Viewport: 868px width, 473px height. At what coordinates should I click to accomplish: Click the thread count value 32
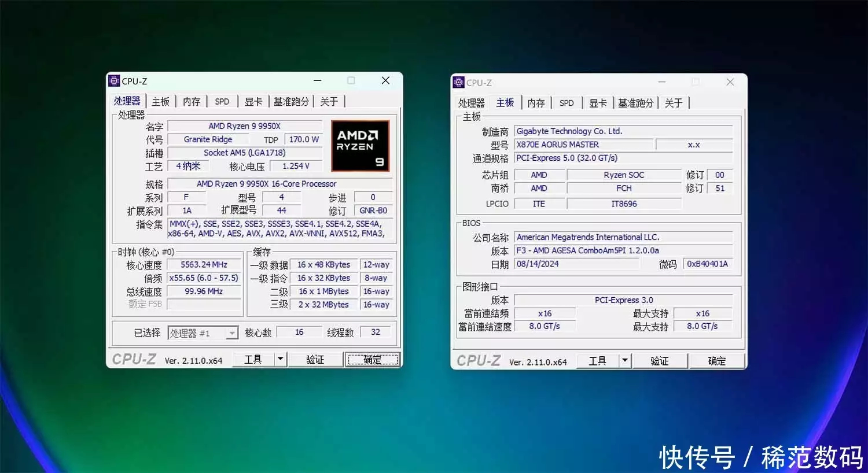(x=376, y=332)
